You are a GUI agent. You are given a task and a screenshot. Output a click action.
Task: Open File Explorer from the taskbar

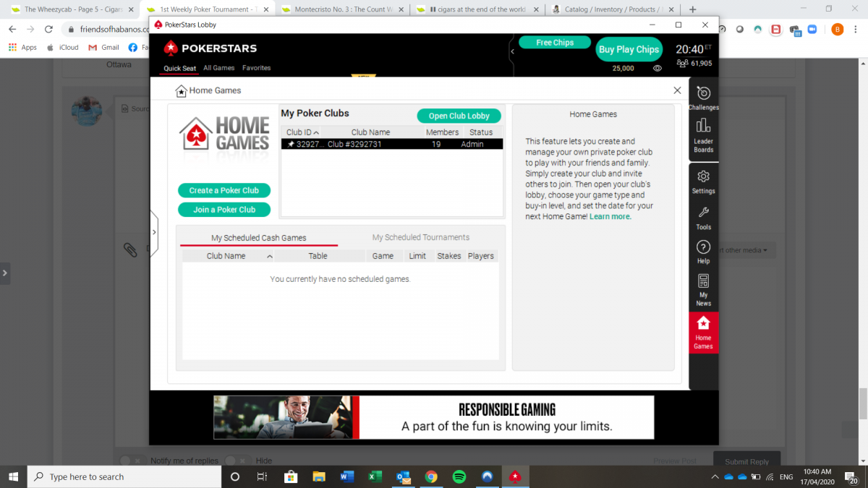319,476
